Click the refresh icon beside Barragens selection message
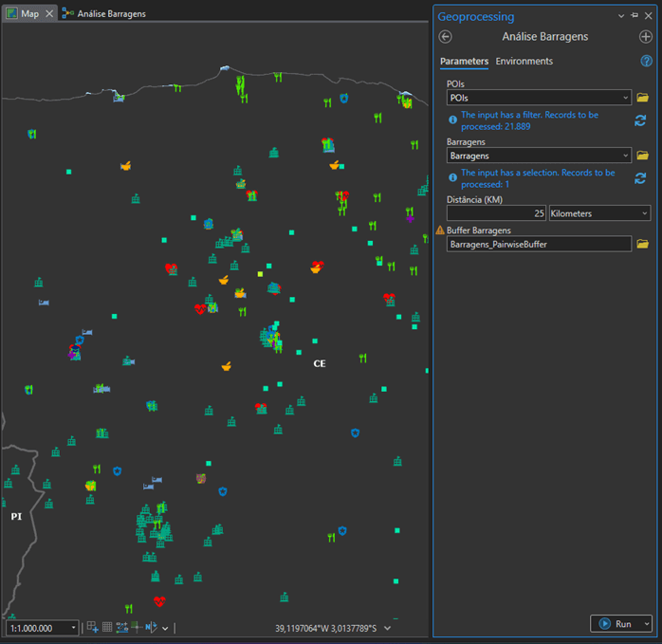 click(641, 178)
